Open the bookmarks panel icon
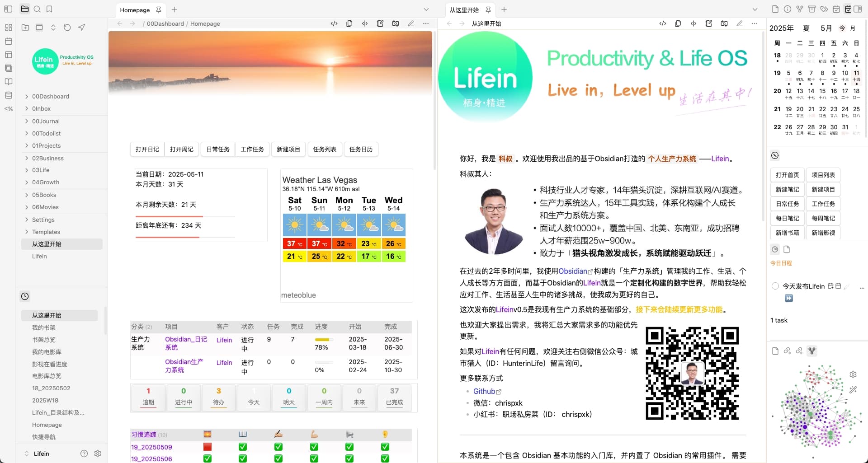 point(49,9)
